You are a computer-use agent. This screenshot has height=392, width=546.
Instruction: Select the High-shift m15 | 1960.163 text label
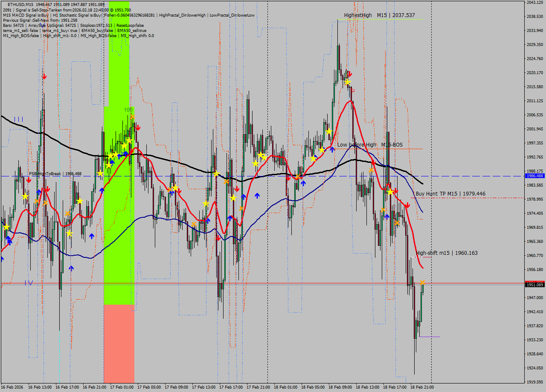pyautogui.click(x=447, y=253)
